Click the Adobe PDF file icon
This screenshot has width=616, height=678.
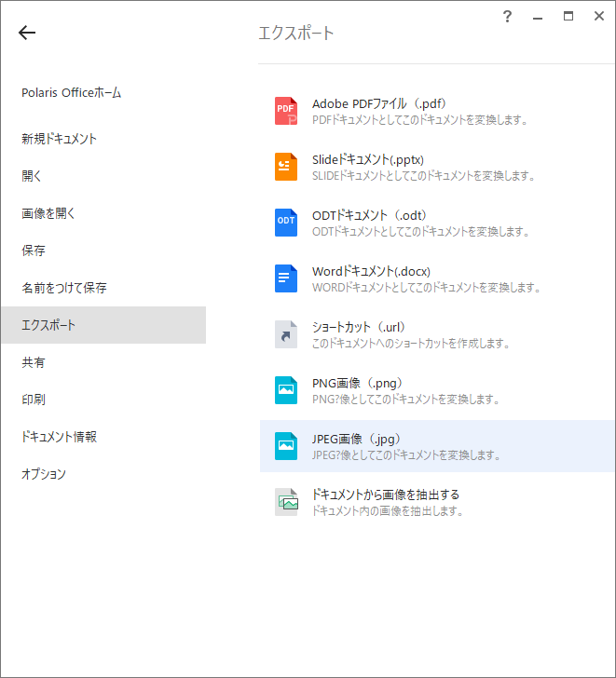tap(286, 111)
